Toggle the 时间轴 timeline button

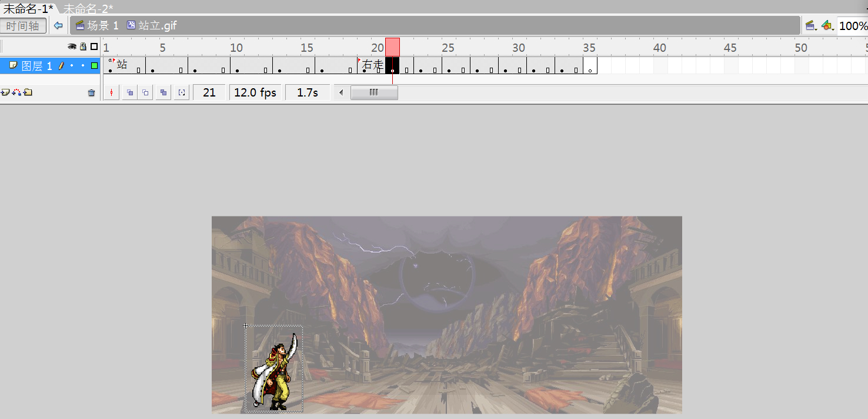[x=23, y=26]
